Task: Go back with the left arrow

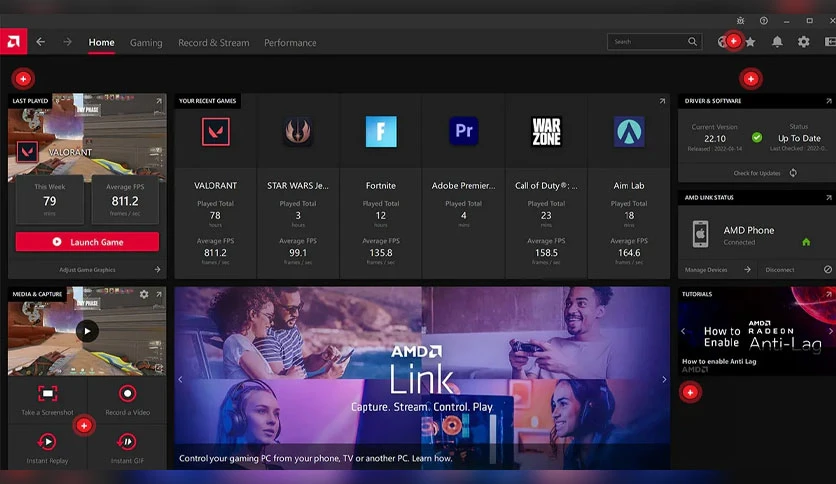Action: point(41,42)
